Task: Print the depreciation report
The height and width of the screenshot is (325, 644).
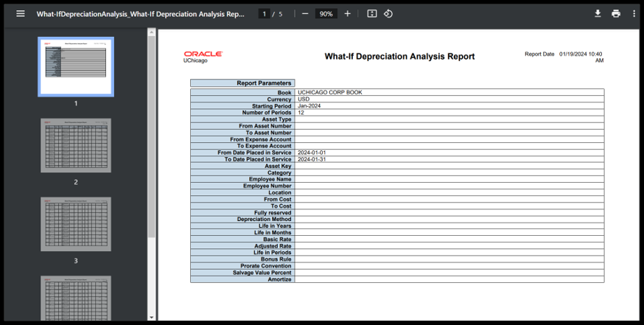Action: 616,14
